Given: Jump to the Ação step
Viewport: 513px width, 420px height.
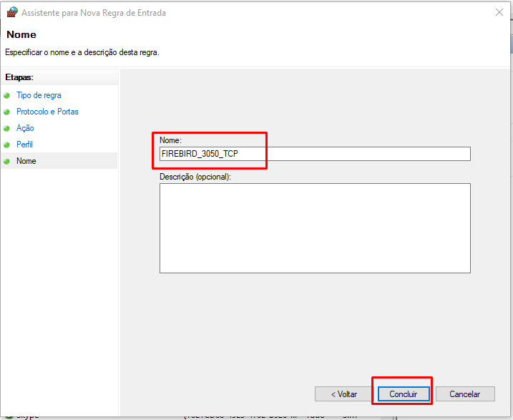Looking at the screenshot, I should tap(25, 128).
